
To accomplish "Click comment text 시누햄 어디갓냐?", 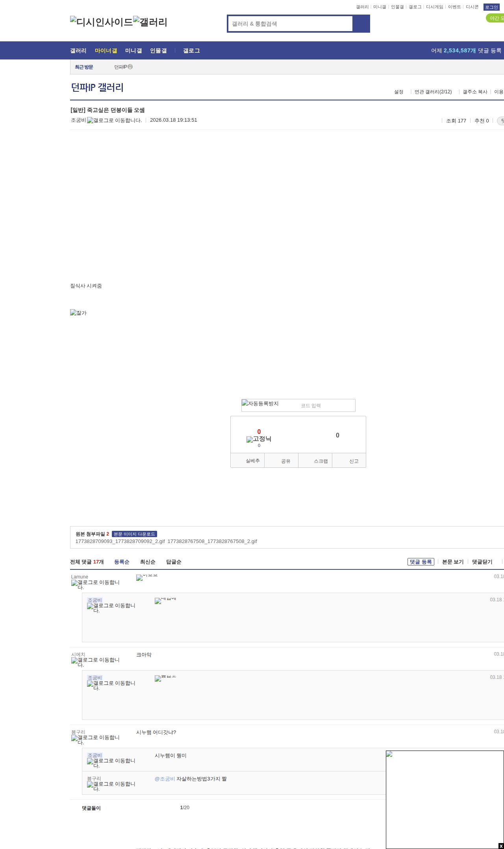I will point(156,732).
